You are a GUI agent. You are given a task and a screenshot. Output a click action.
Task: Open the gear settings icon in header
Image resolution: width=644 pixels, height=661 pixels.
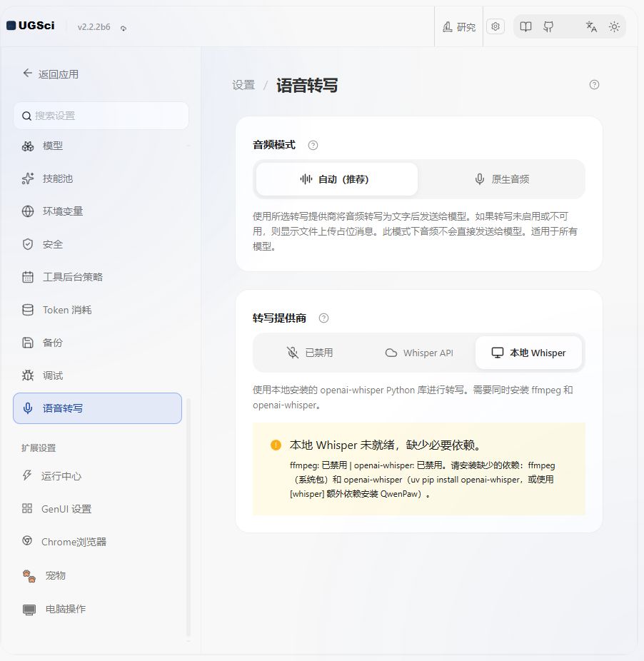(x=495, y=26)
